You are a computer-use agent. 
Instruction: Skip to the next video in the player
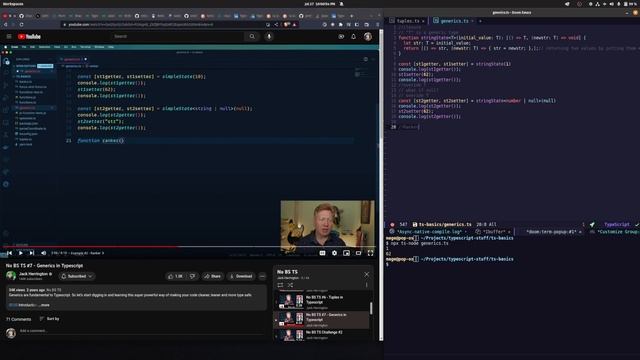coord(31,253)
